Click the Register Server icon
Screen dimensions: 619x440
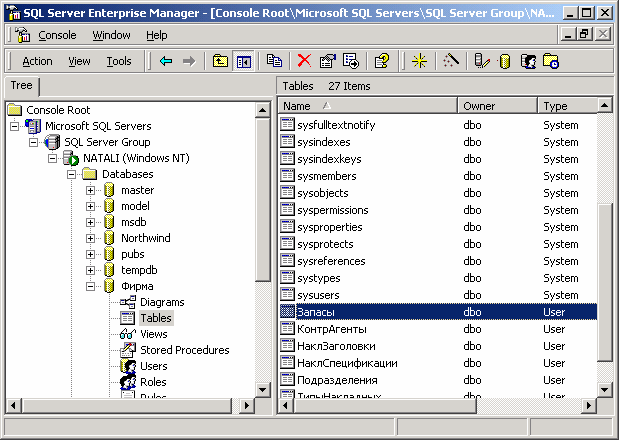coord(482,61)
